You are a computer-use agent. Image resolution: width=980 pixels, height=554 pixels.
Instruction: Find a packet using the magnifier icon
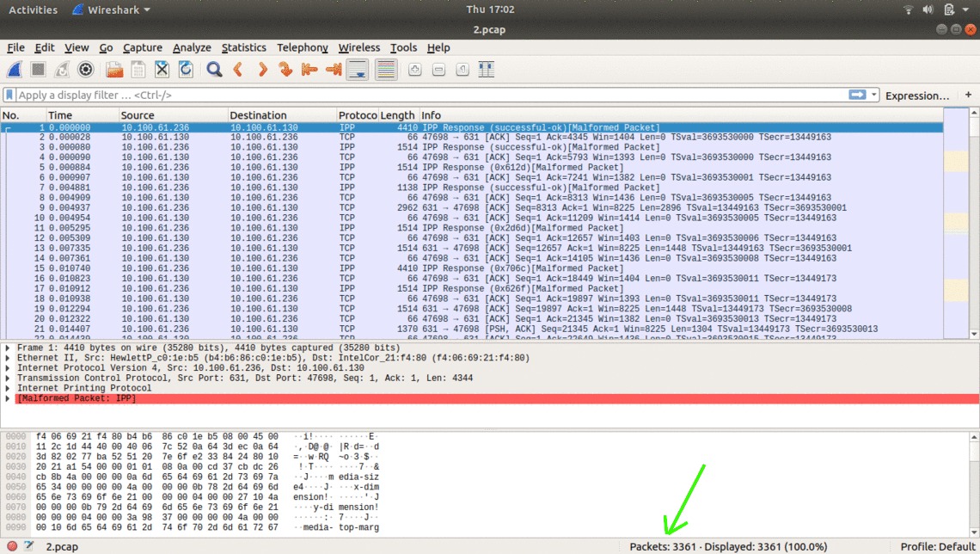pos(214,70)
